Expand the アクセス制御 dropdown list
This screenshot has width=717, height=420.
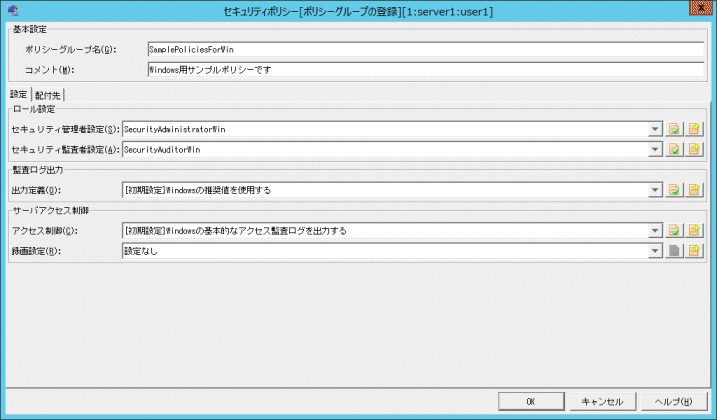point(655,230)
